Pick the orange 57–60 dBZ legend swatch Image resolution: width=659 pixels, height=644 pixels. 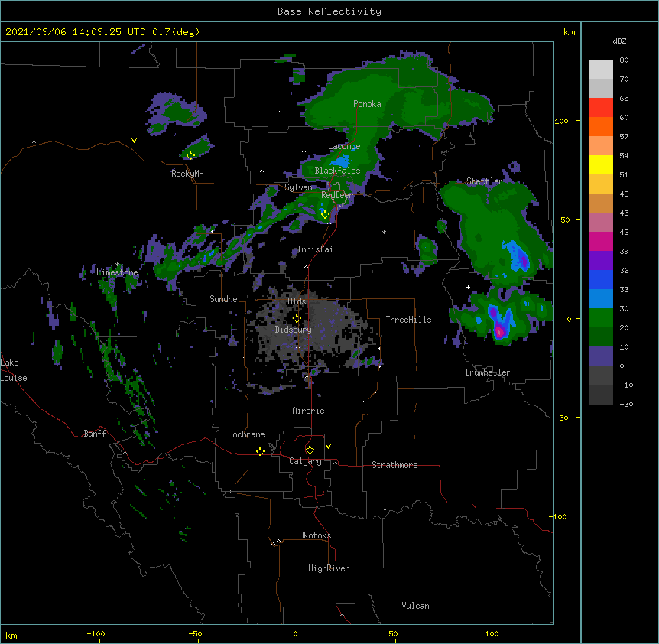601,126
